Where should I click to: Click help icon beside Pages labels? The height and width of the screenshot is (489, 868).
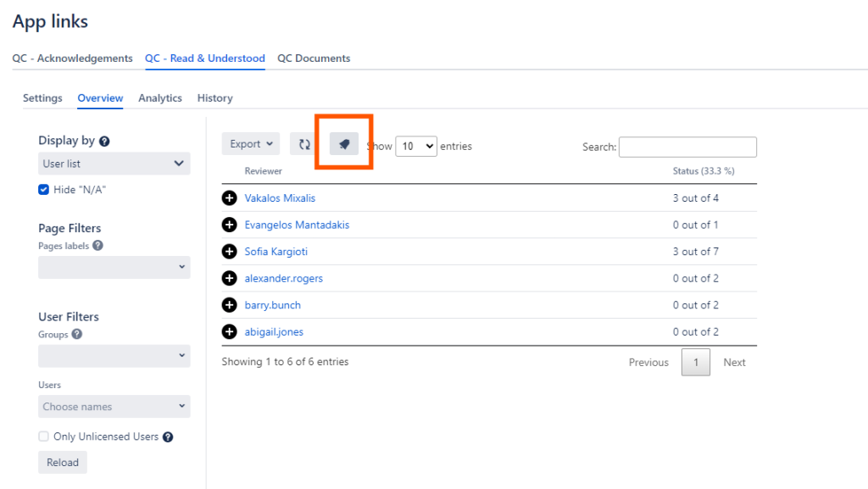coord(98,246)
